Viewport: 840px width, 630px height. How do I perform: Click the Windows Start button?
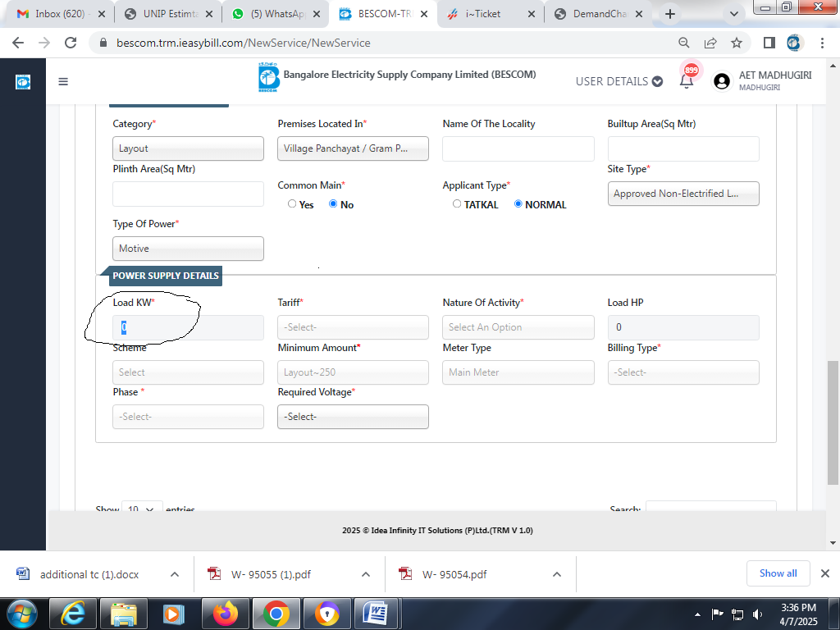(x=22, y=614)
